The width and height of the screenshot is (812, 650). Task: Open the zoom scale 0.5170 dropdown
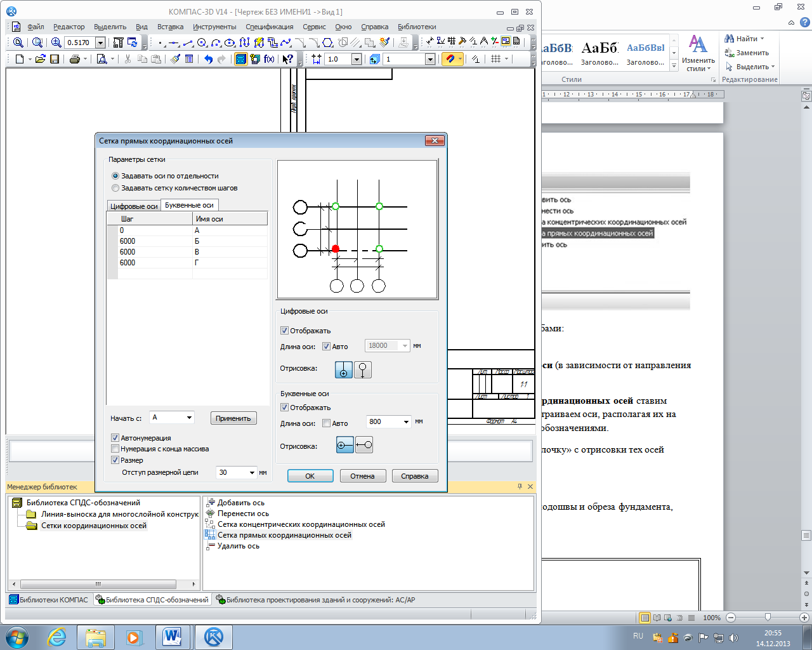coord(100,43)
